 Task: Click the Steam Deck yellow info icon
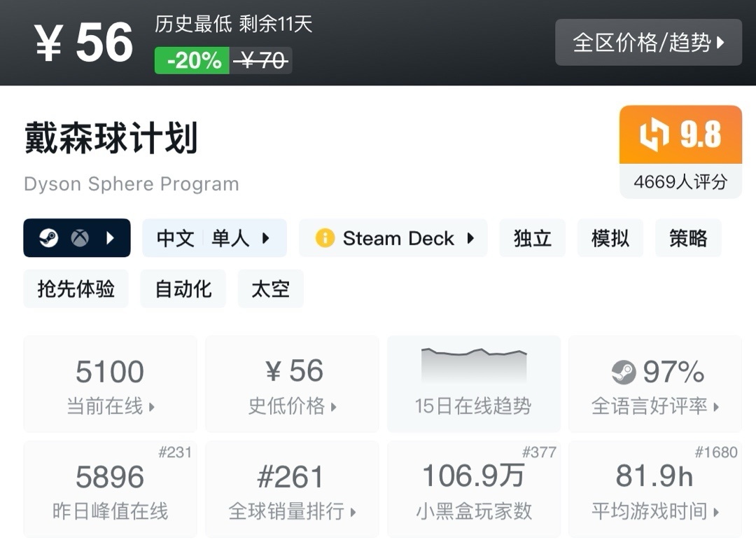(325, 238)
